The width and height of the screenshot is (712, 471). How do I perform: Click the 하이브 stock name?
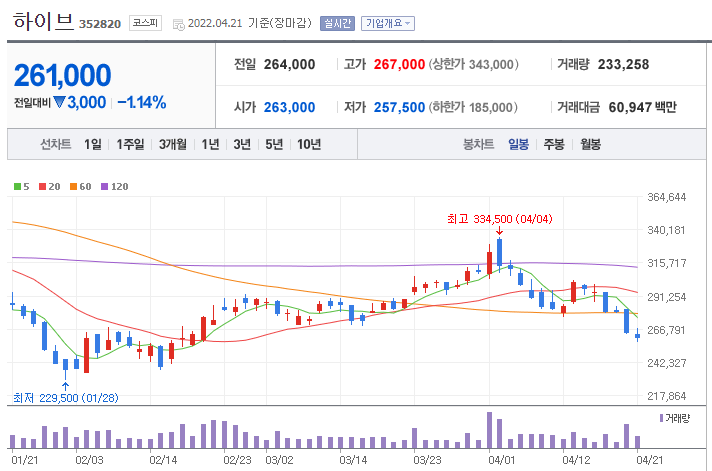pos(43,21)
